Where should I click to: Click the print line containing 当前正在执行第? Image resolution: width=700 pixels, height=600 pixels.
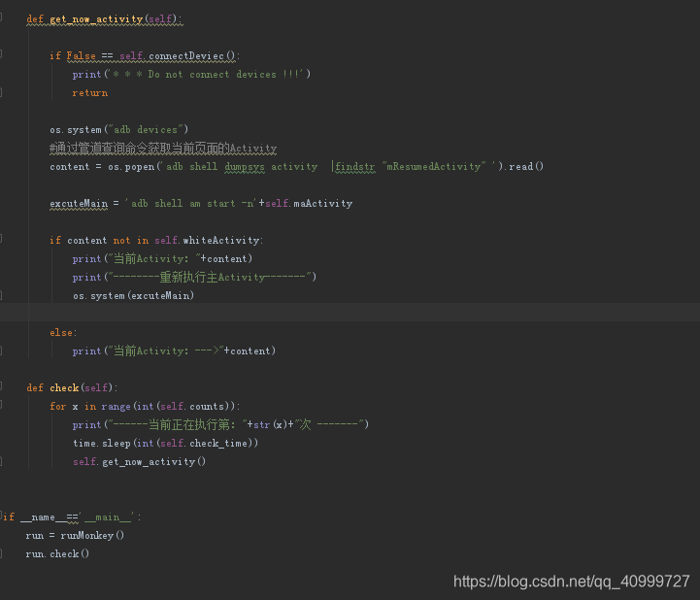[220, 424]
